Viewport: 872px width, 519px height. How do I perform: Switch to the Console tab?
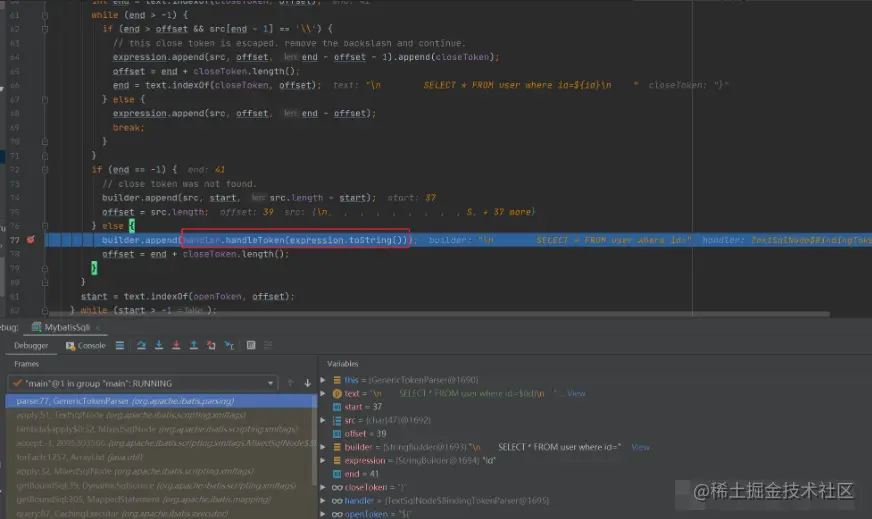(86, 345)
